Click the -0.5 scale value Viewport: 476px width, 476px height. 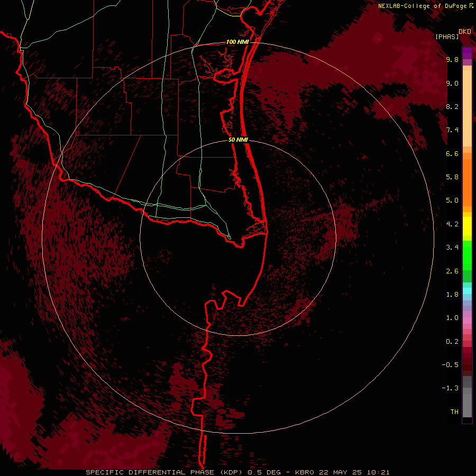[450, 365]
